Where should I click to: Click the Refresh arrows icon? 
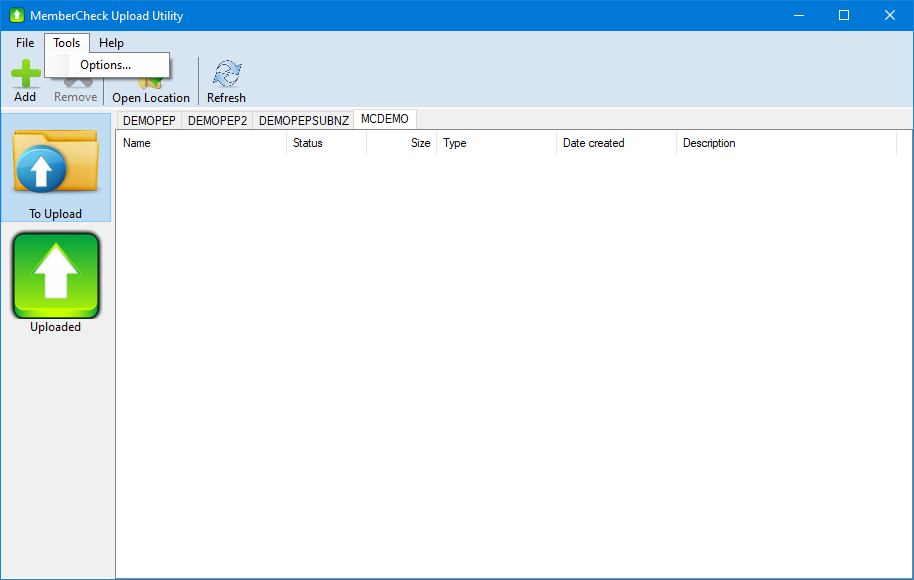click(227, 73)
